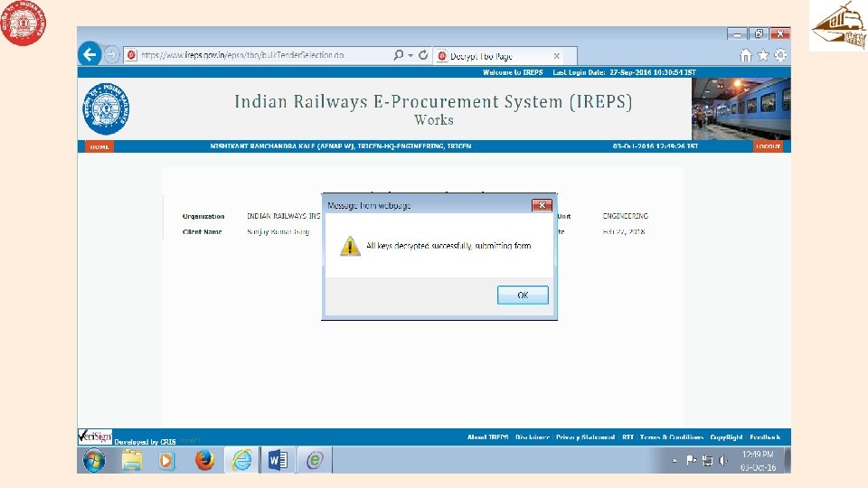Close the Message from webpage dialog
The width and height of the screenshot is (868, 488).
tap(542, 205)
